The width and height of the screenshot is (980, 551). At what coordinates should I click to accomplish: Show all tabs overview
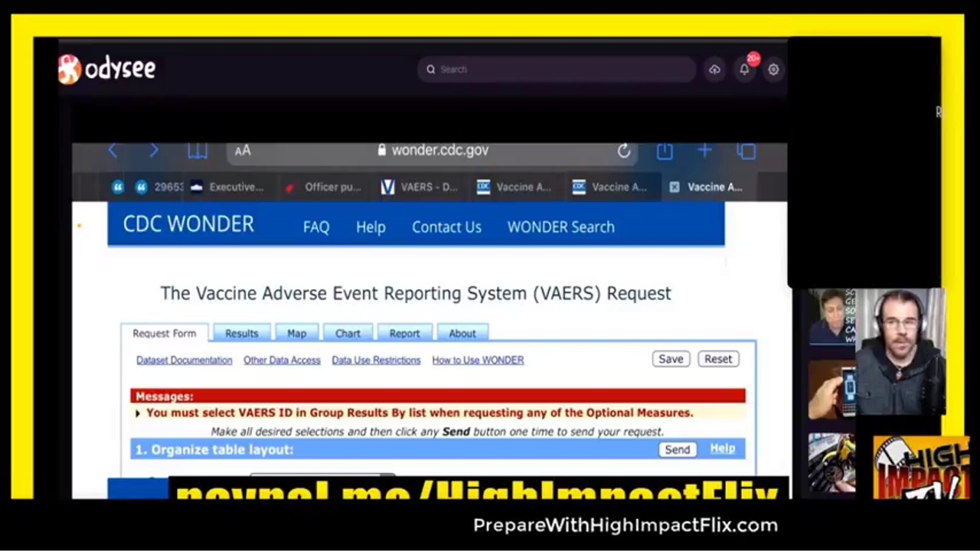pos(746,151)
